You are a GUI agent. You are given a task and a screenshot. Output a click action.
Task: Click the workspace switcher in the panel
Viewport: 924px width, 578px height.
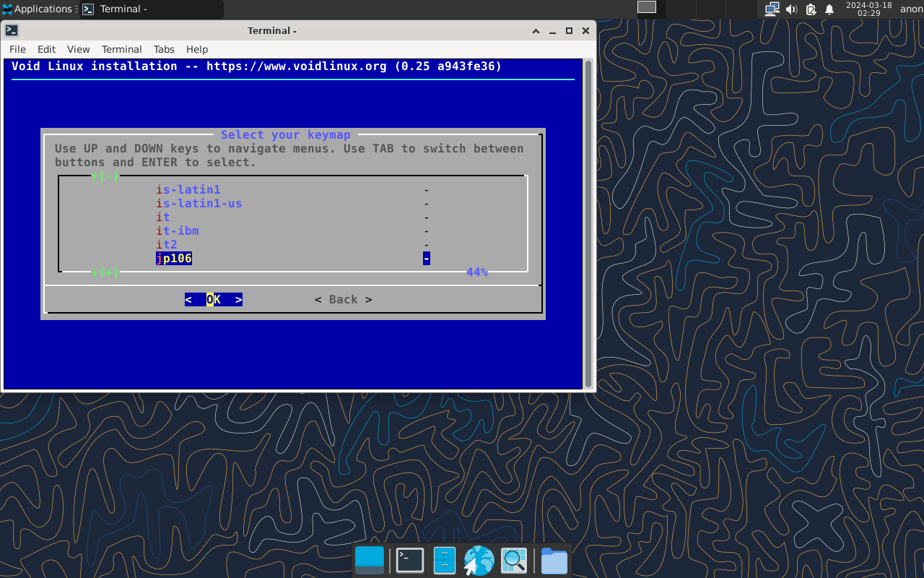tap(647, 7)
